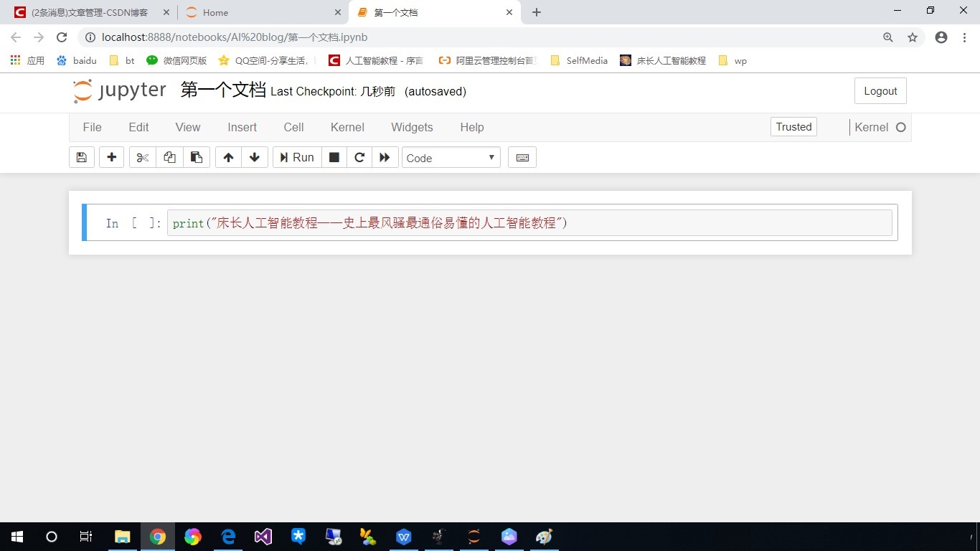
Task: Restart the kernel with the circular arrow icon
Action: pyautogui.click(x=359, y=157)
